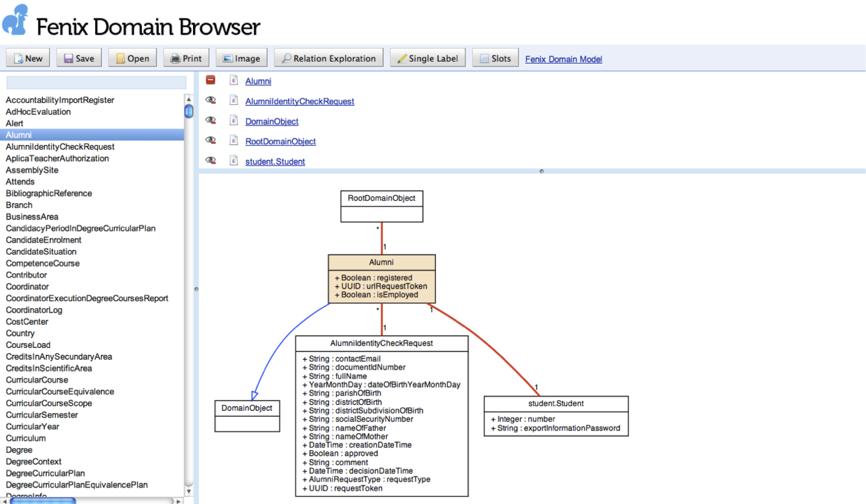
Task: Select the Alumni class box in diagram
Action: click(382, 279)
